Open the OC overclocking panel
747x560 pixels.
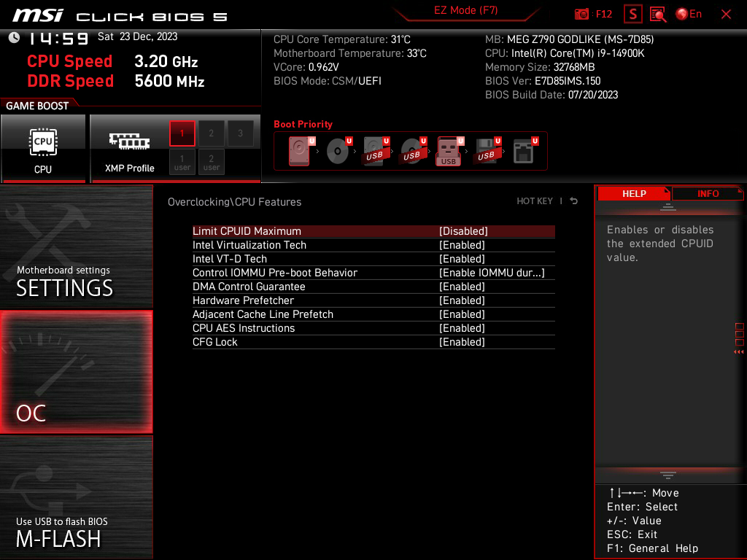pos(76,372)
